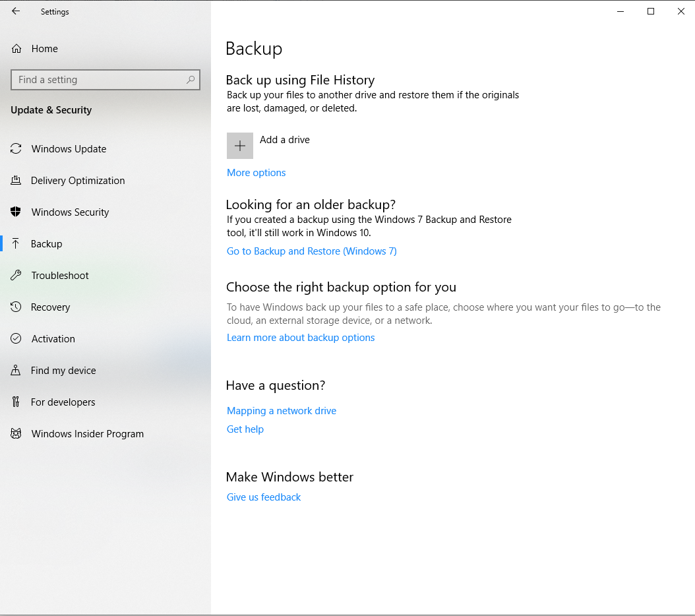Open More options link
Image resolution: width=695 pixels, height=616 pixels.
(x=256, y=173)
